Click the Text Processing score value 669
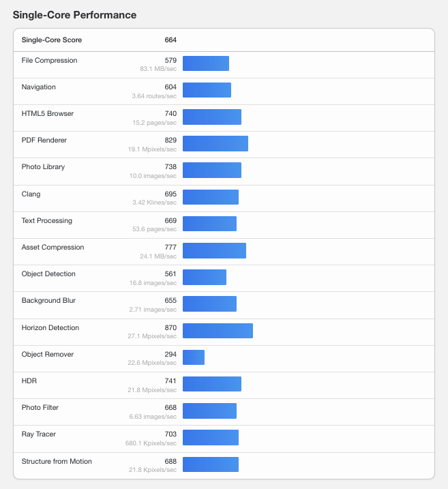This screenshot has height=489, width=448. (x=170, y=220)
